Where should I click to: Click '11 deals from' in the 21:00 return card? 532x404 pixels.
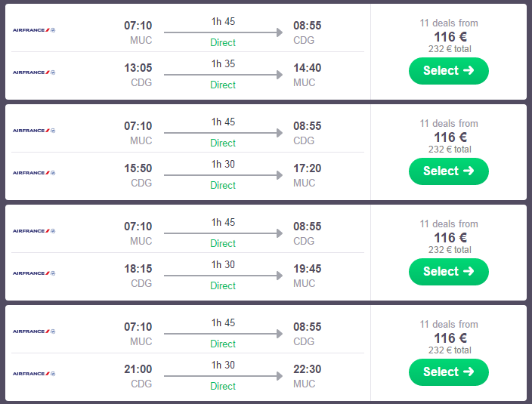(449, 325)
